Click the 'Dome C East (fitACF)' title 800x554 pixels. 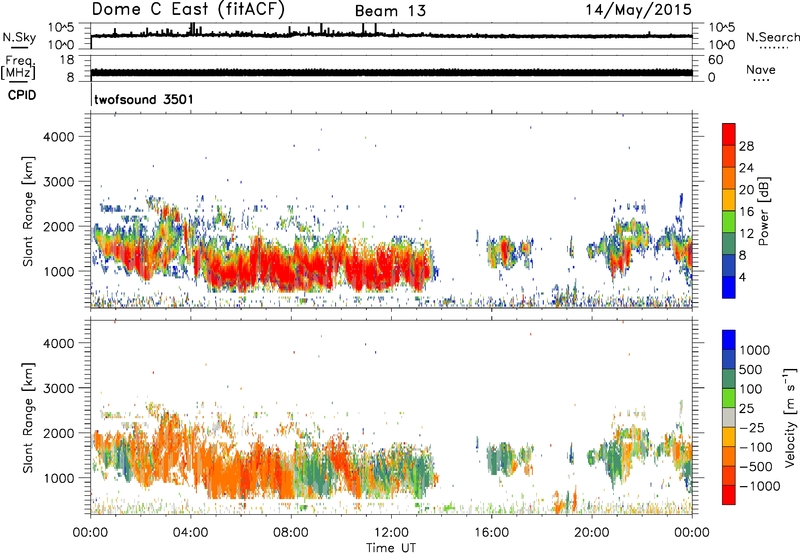coord(188,10)
